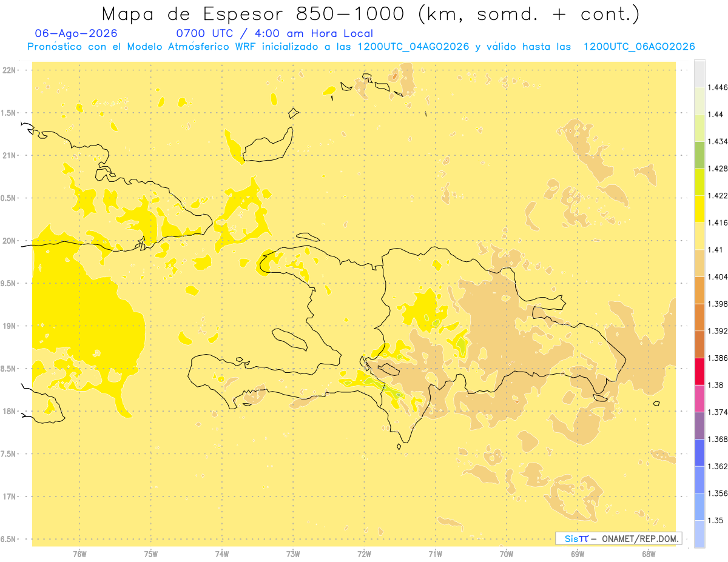The image size is (728, 562).
Task: Click the 1.356 legend value
Action: pyautogui.click(x=718, y=493)
